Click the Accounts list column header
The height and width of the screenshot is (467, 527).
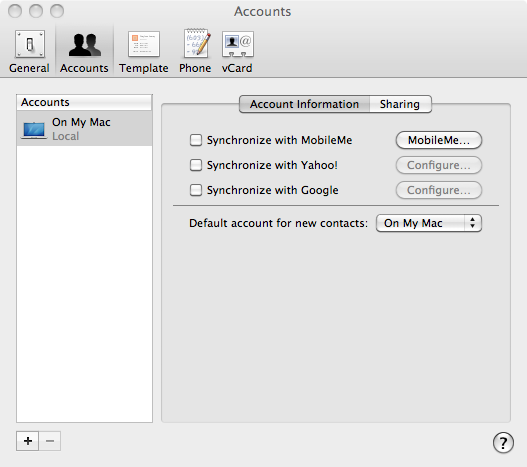[84, 102]
